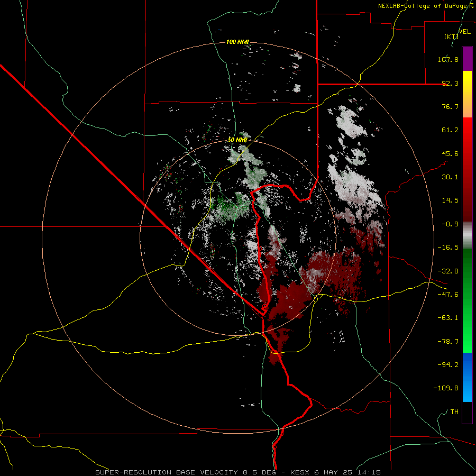Click the -109.8 value on velocity scale
Screen dimensions: 476x476
tap(446, 388)
